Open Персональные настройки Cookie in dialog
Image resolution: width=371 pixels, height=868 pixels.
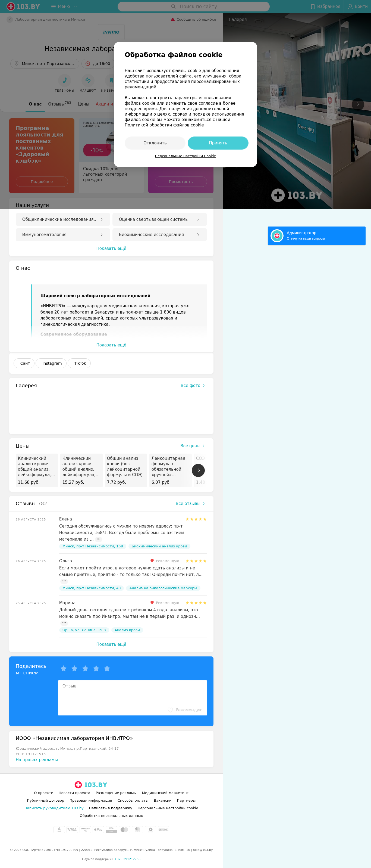(185, 156)
